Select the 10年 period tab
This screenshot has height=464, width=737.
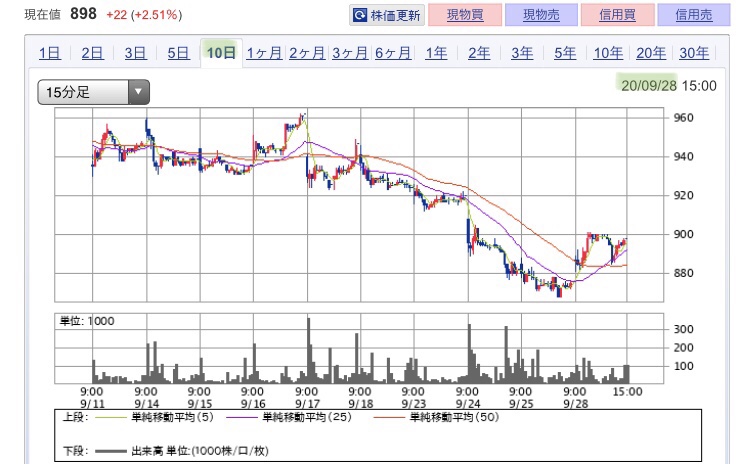click(608, 53)
